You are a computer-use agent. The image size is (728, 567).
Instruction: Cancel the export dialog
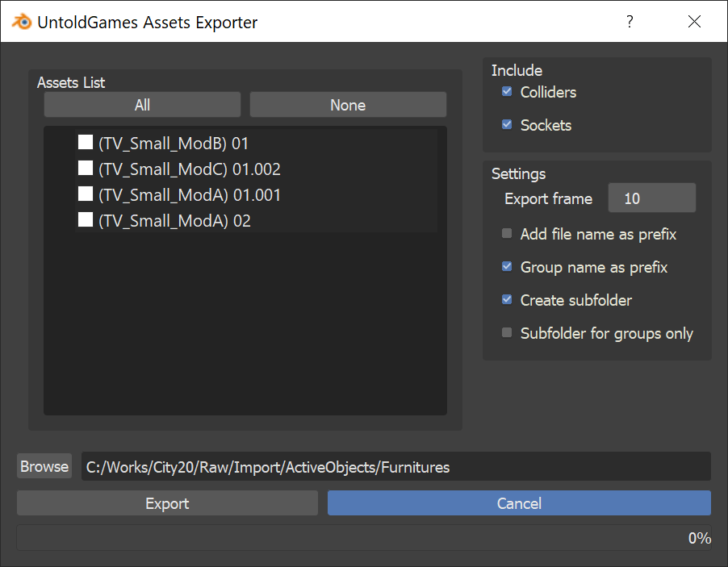[x=519, y=503]
